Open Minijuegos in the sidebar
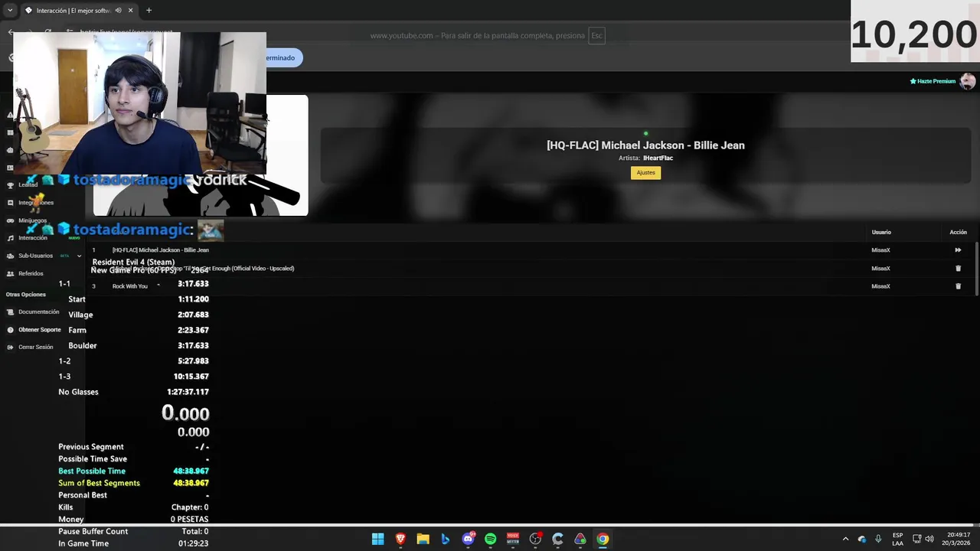The height and width of the screenshot is (551, 980). tap(32, 220)
